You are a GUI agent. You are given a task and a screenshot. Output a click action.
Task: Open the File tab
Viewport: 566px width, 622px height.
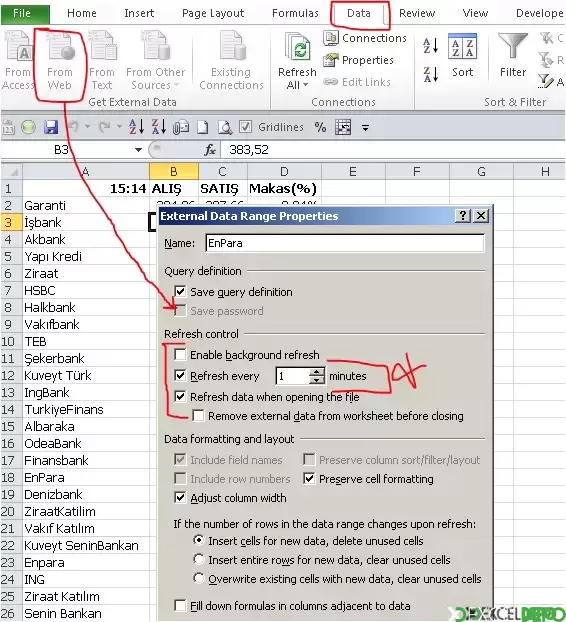pyautogui.click(x=25, y=13)
